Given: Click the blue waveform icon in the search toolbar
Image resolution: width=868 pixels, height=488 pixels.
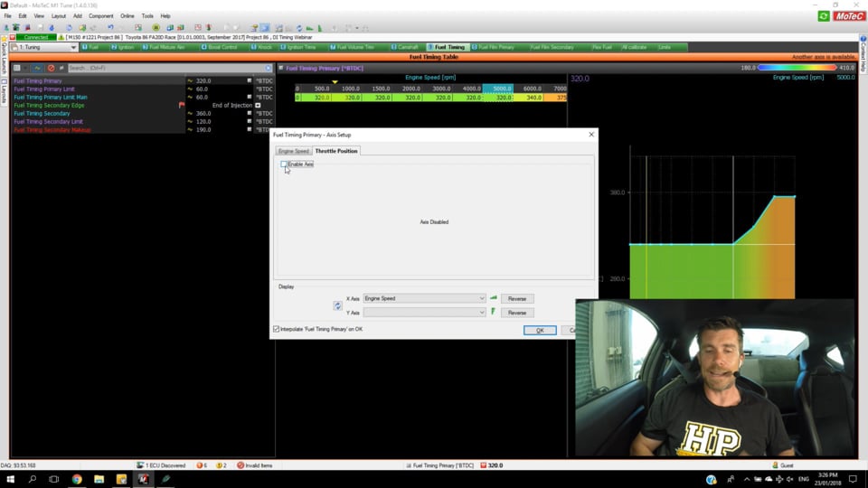Looking at the screenshot, I should [38, 68].
